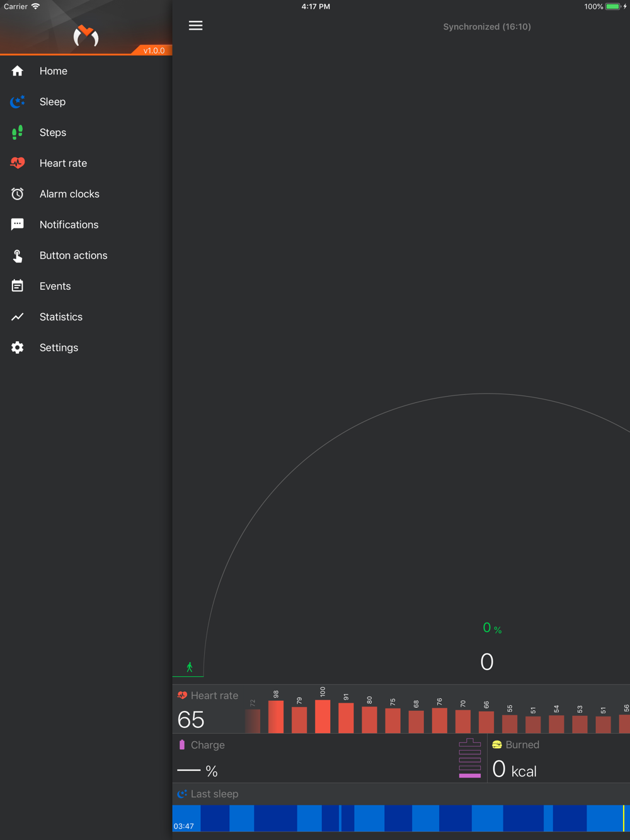Click the green Steps footprints icon

18,132
